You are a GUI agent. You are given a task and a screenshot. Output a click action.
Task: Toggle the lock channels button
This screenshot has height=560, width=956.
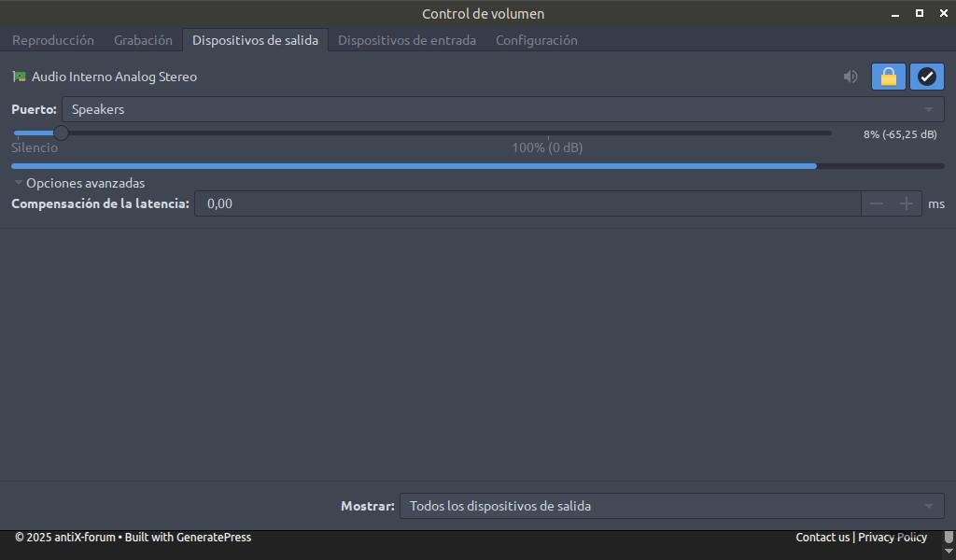pyautogui.click(x=889, y=77)
